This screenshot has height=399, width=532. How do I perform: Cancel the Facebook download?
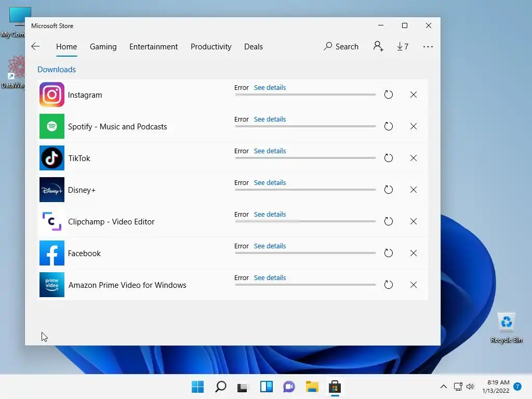(413, 253)
